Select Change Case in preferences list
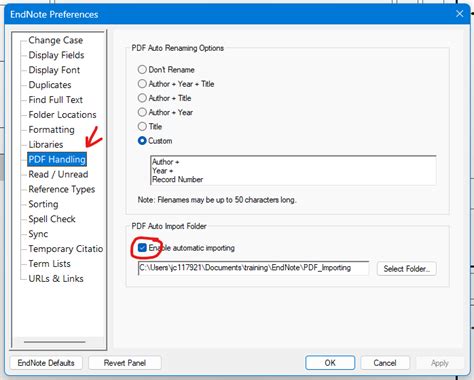The image size is (474, 380). coord(55,40)
